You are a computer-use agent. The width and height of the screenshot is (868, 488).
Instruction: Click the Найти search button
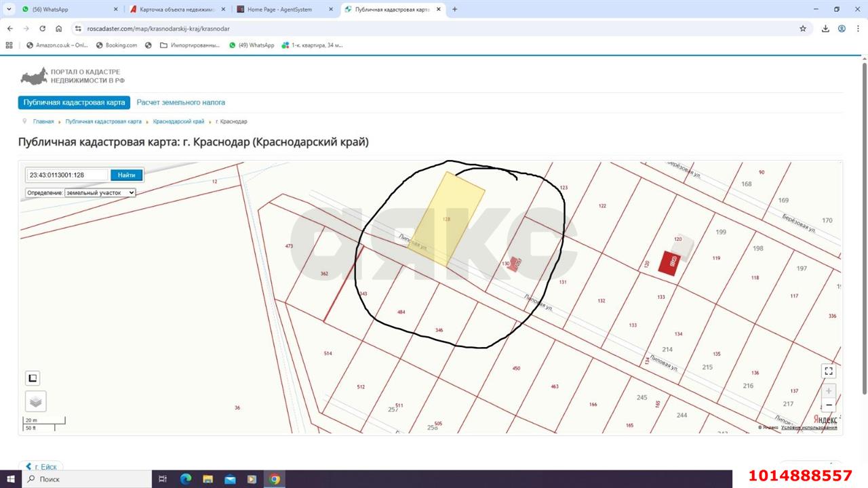click(126, 175)
